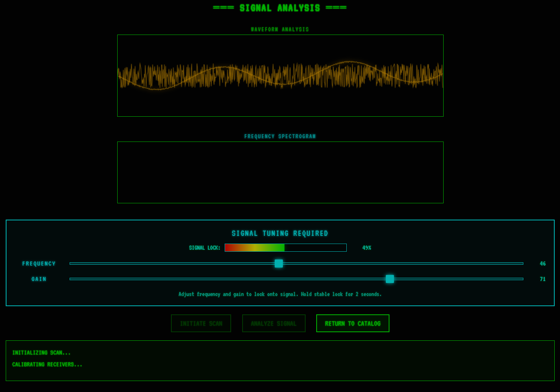Click the empty frequency spectrogram panel
Image resolution: width=560 pixels, height=392 pixels.
pos(280,172)
